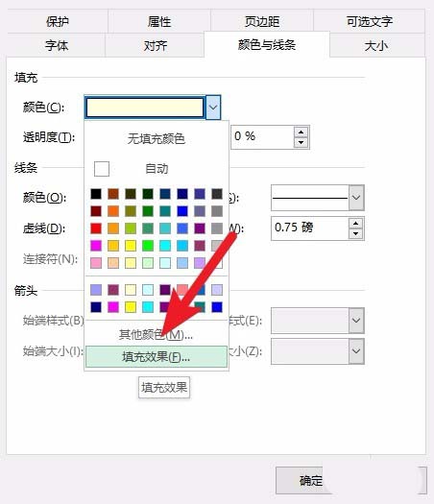Click the 确定 button
The height and width of the screenshot is (504, 434).
click(311, 480)
